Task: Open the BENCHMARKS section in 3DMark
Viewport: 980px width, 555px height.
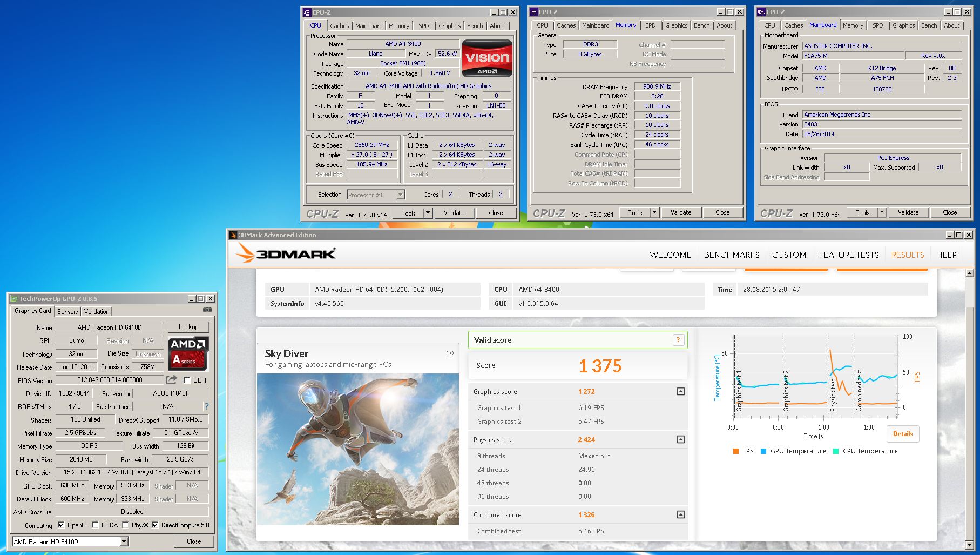Action: coord(732,255)
